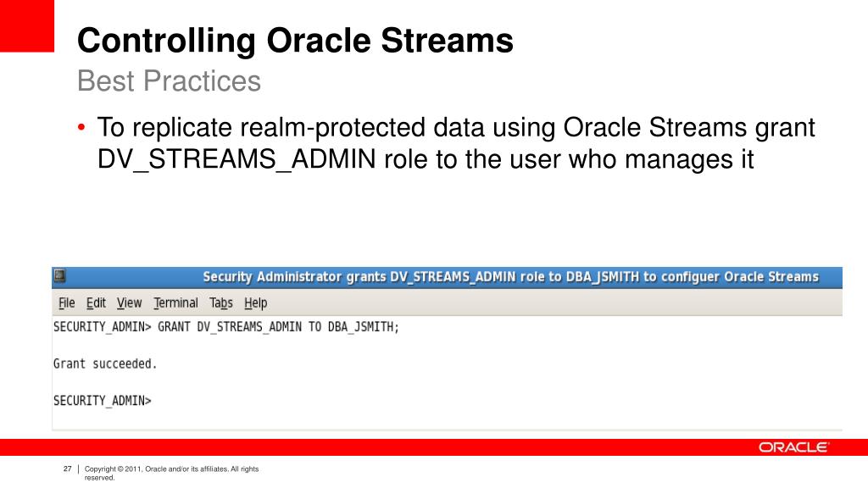Open the Edit menu in terminal

[96, 302]
